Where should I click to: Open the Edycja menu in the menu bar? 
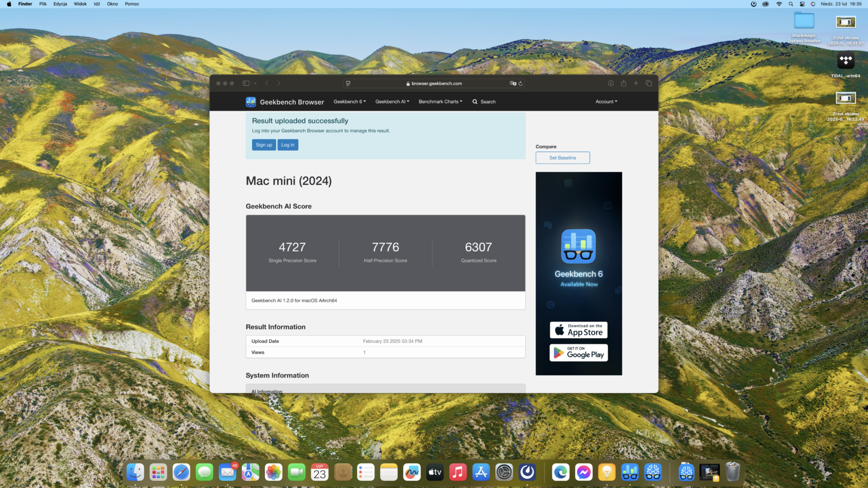coord(60,4)
